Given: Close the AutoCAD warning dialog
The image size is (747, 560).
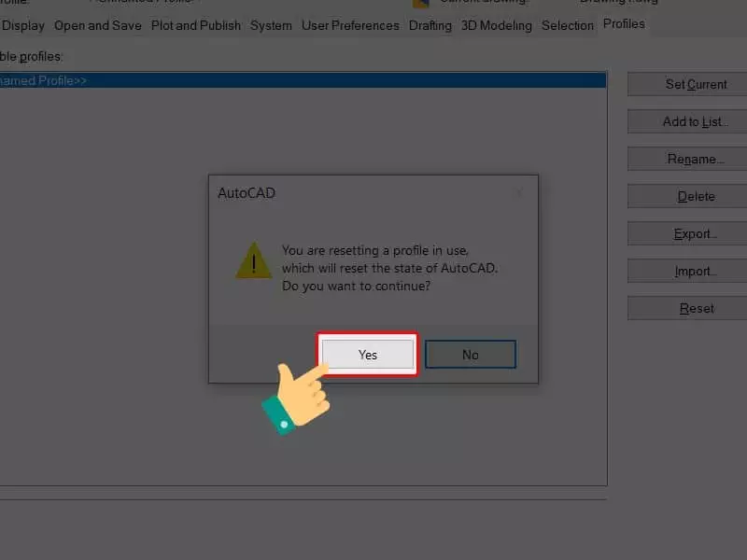Looking at the screenshot, I should tap(519, 193).
